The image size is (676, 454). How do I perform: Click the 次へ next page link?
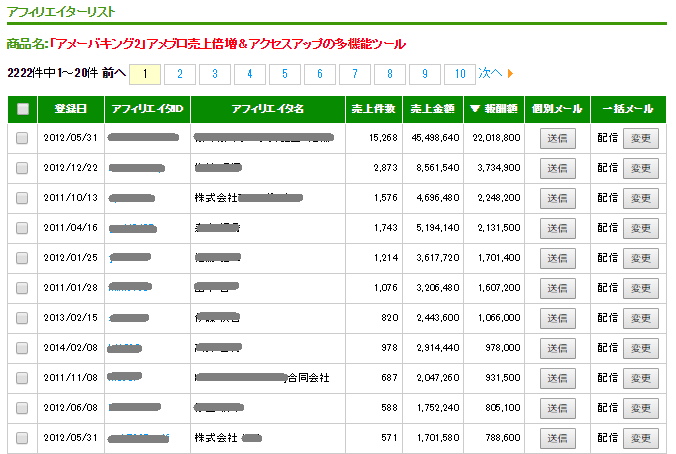tap(490, 74)
